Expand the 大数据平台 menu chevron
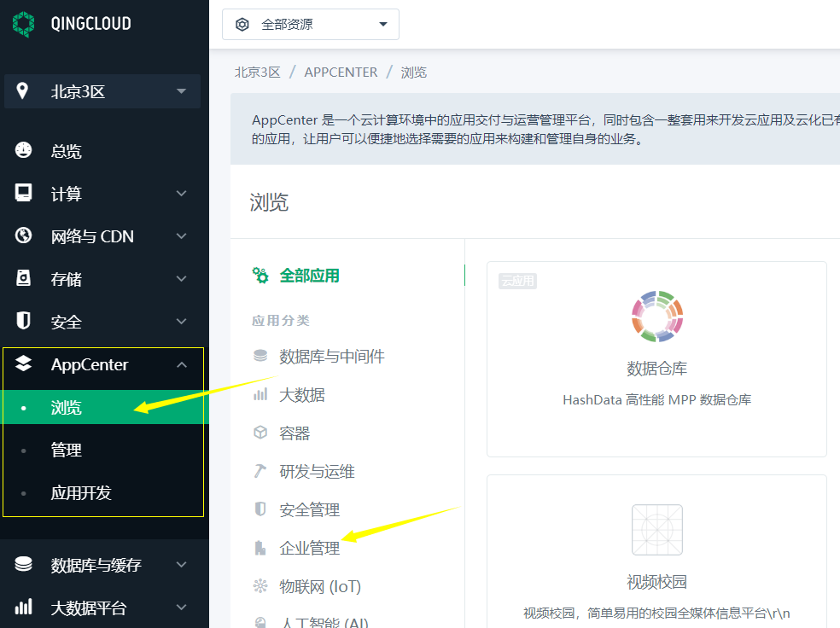The image size is (840, 628). 182,608
